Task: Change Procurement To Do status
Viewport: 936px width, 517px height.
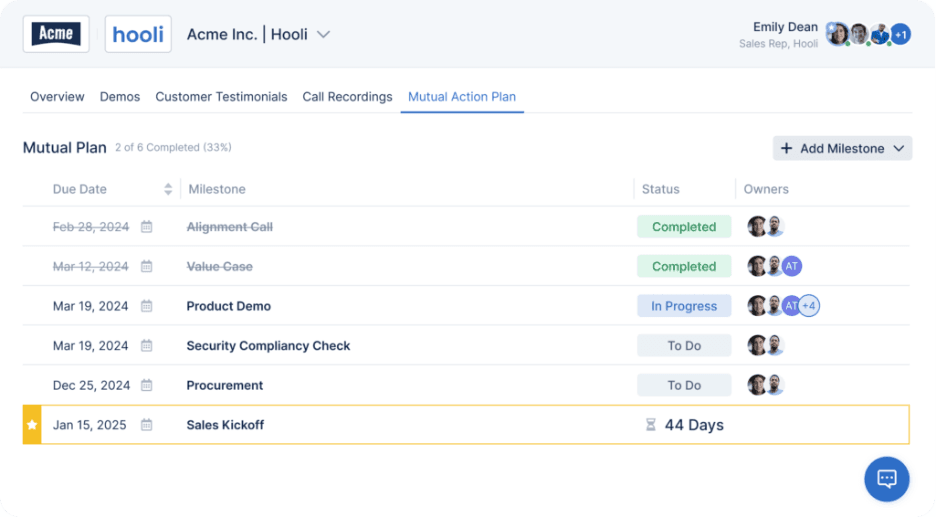Action: 684,385
